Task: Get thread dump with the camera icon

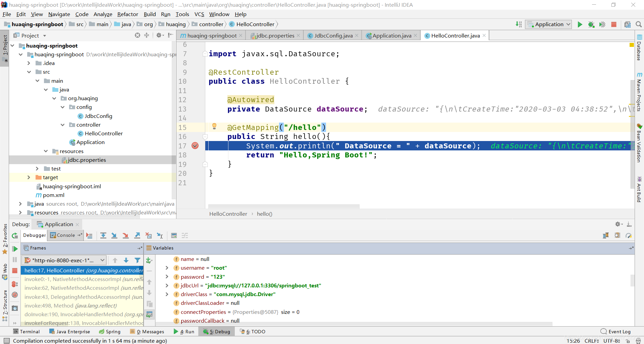Action: (x=15, y=308)
